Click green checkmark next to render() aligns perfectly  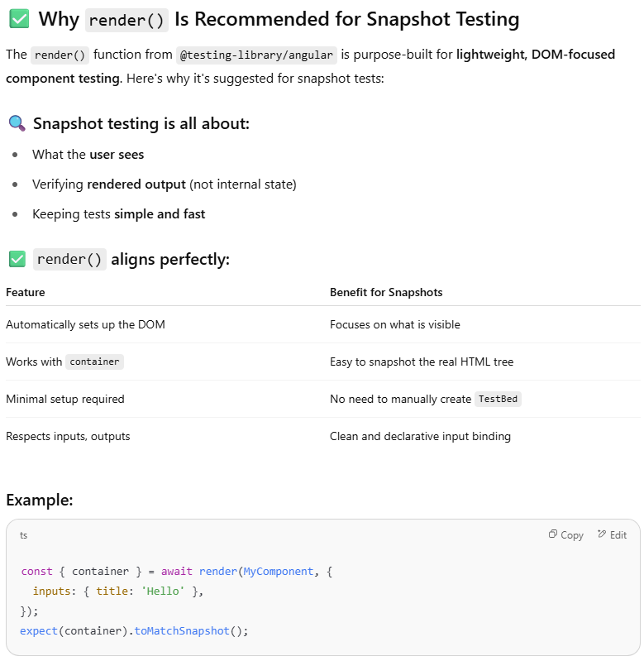tap(17, 259)
